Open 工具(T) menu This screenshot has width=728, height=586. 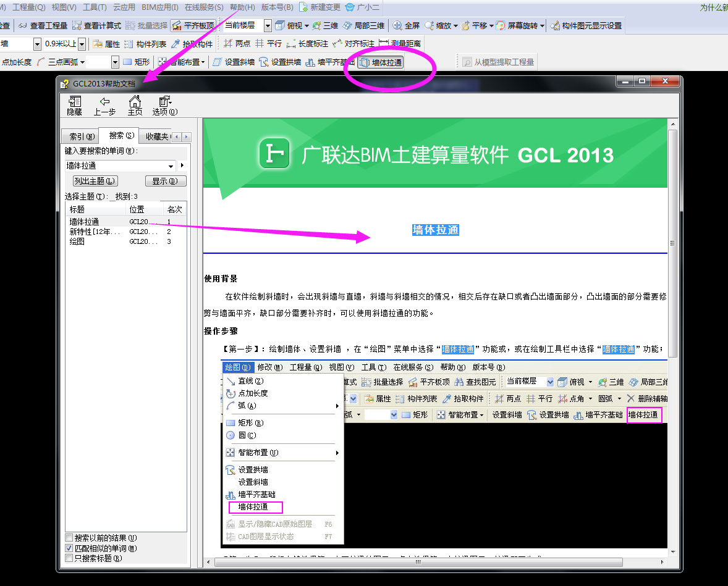click(x=95, y=7)
